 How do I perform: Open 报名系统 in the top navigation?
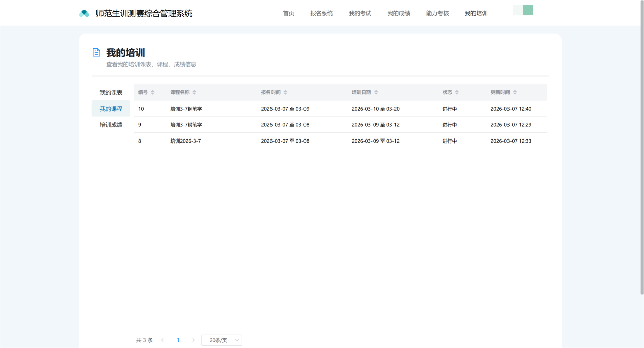322,13
